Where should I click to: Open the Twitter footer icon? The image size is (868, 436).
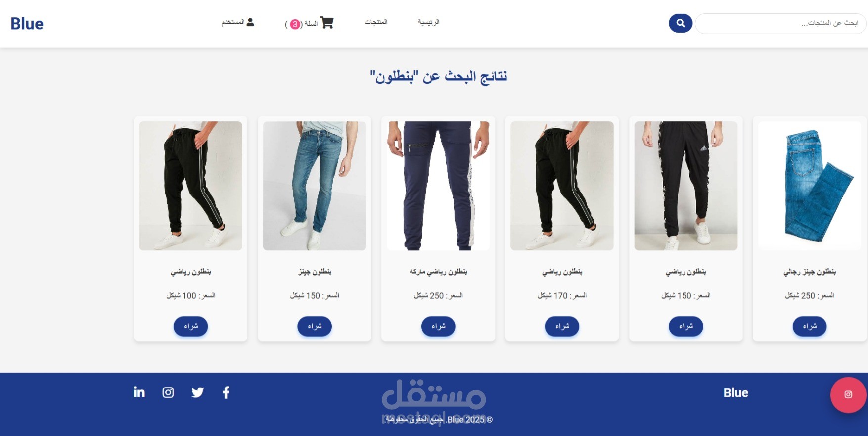click(197, 392)
